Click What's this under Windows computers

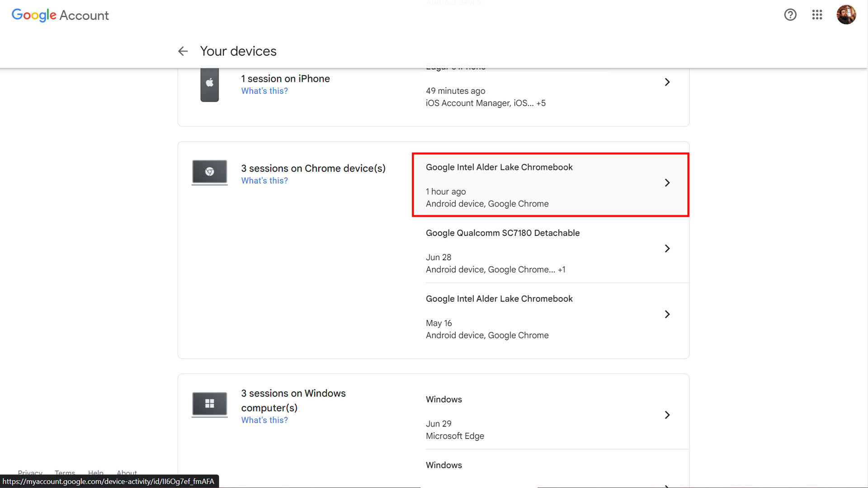pos(264,420)
